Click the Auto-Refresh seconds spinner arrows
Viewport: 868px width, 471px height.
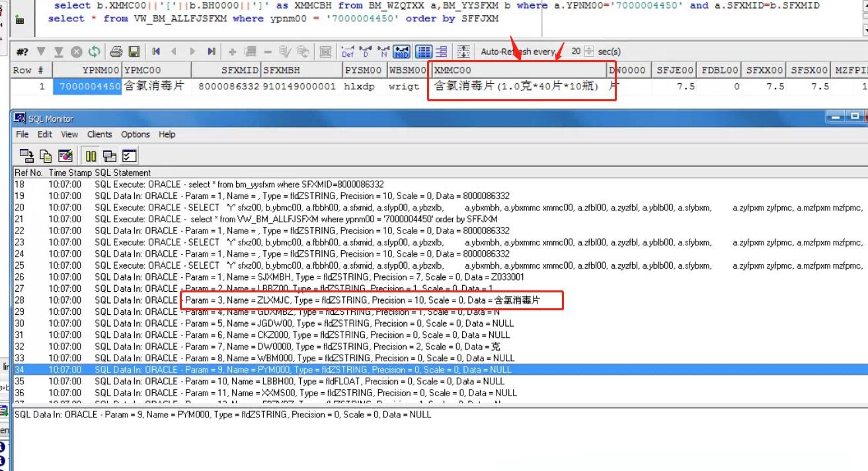(x=590, y=52)
